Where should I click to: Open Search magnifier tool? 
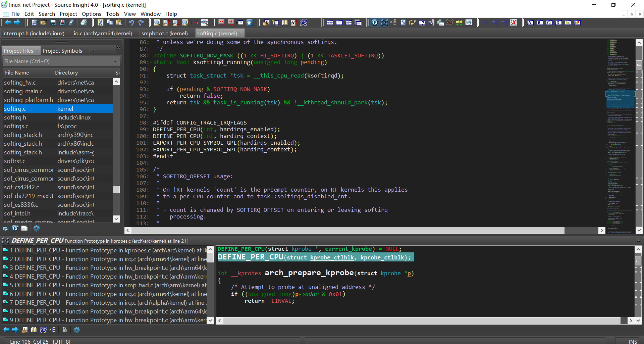tap(157, 22)
